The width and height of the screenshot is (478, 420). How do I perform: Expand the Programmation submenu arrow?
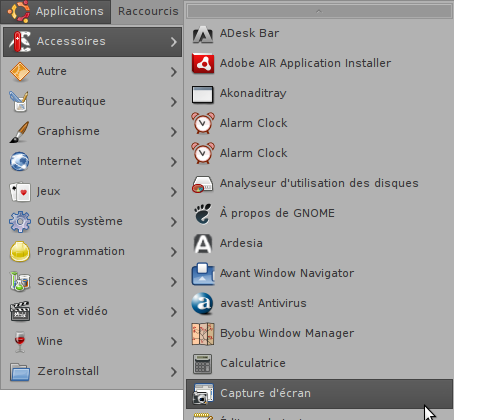pos(173,252)
